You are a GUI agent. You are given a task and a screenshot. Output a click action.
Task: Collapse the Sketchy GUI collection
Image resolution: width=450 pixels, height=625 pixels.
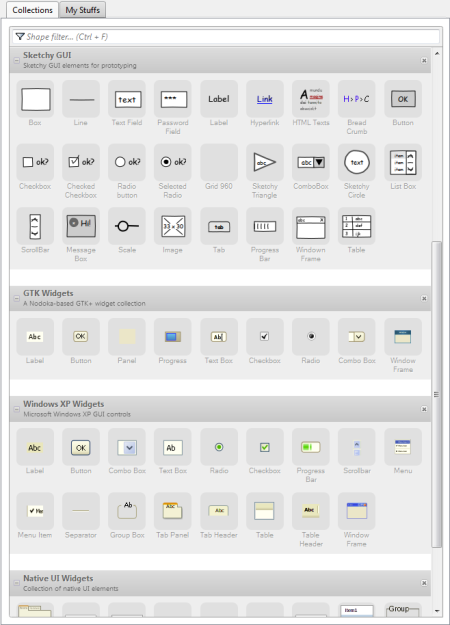17,61
